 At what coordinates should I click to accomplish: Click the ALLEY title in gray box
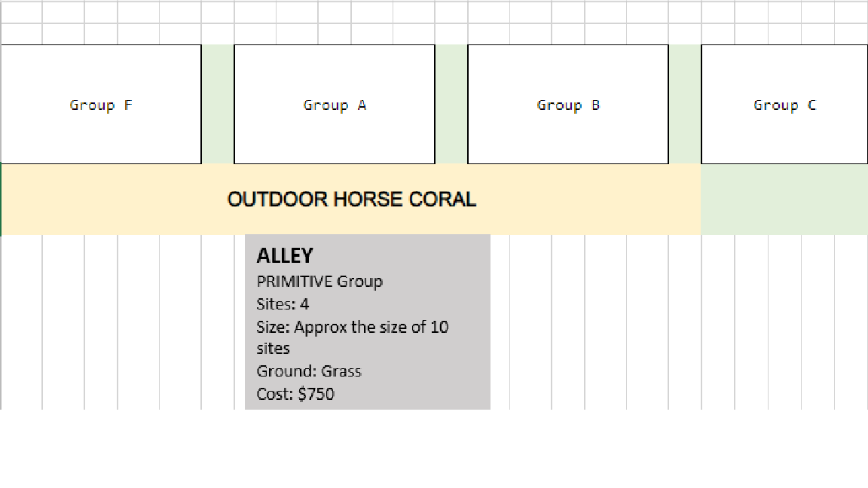pos(285,255)
